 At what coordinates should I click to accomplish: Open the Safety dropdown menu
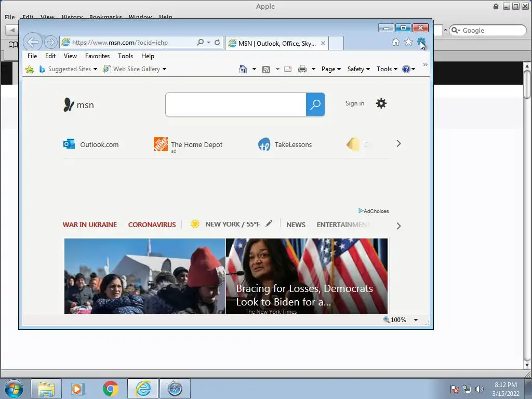click(x=358, y=69)
